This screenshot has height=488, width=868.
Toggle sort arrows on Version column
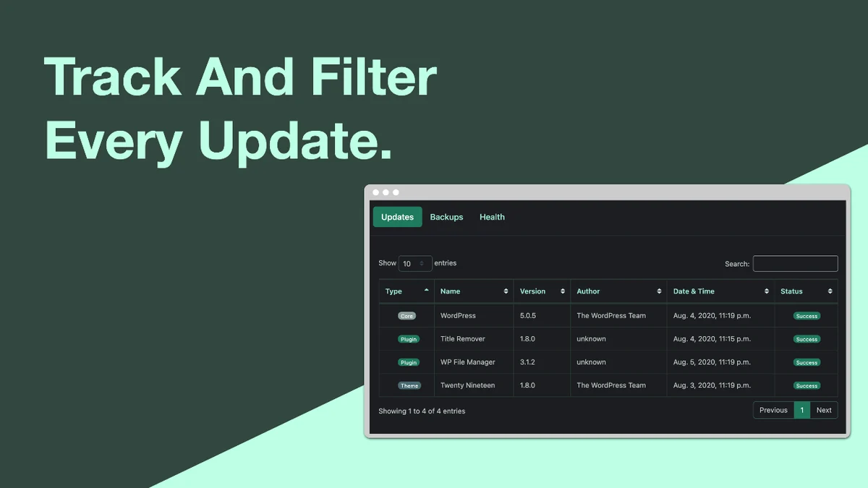563,291
